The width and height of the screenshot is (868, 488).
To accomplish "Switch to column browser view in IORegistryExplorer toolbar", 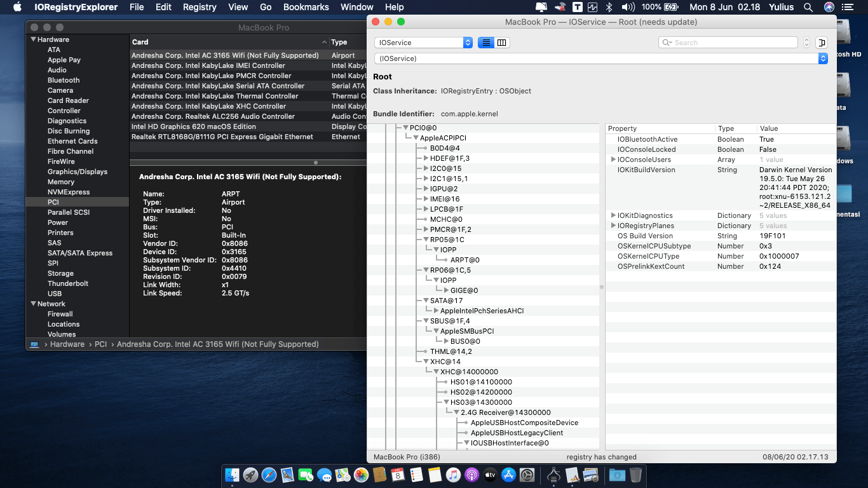I will [x=502, y=43].
